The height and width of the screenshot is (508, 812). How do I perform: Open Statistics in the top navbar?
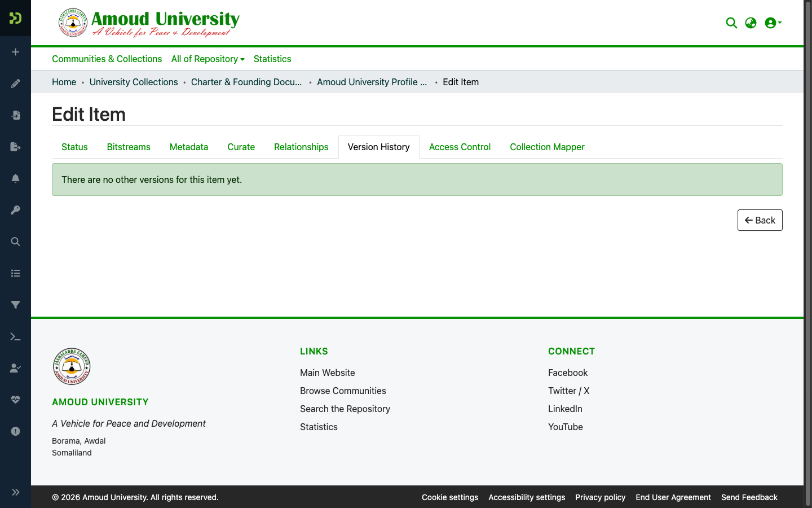pos(272,59)
